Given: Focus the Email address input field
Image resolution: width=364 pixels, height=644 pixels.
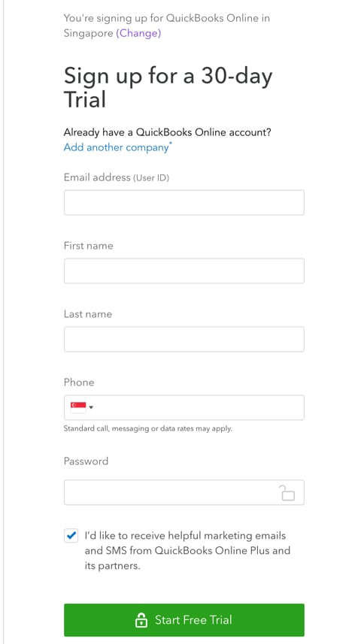Looking at the screenshot, I should (184, 202).
